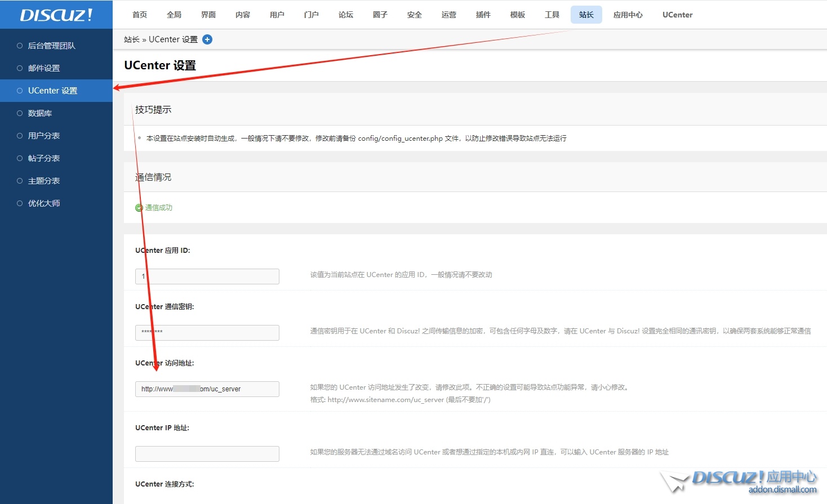Click the 站长 breadcrumb text

tap(131, 39)
